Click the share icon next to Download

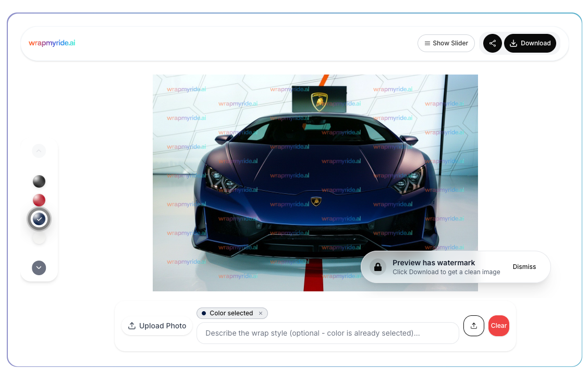492,43
